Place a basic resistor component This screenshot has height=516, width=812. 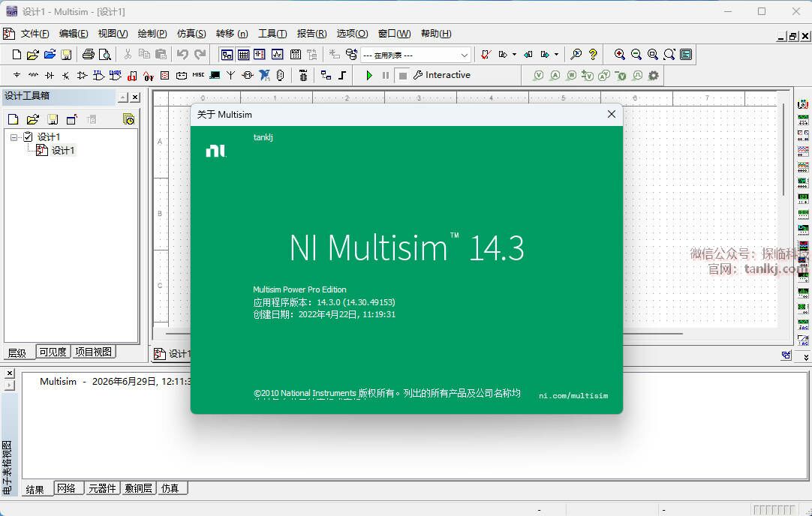coord(33,76)
